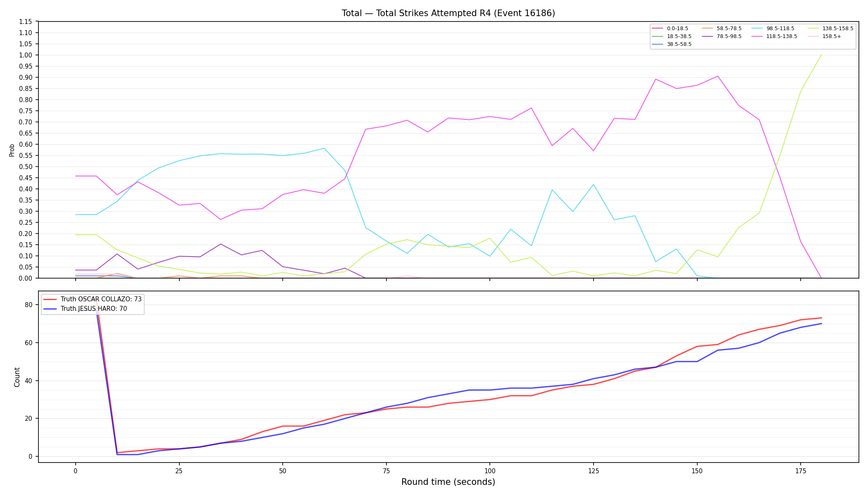Click the 50 tick on the round time axis
868x496 pixels.
[x=283, y=471]
